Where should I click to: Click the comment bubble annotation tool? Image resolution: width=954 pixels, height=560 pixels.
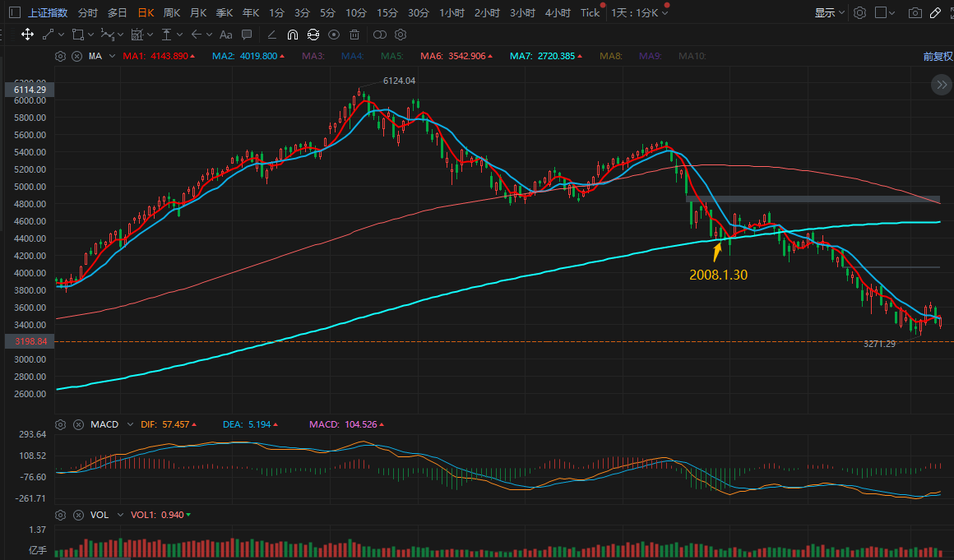tap(247, 35)
